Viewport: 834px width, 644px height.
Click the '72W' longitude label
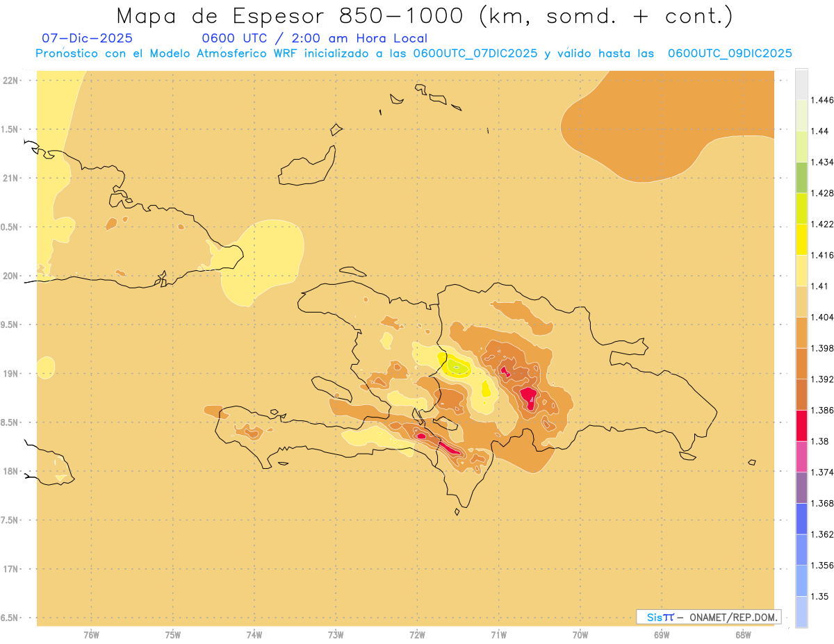pyautogui.click(x=417, y=635)
